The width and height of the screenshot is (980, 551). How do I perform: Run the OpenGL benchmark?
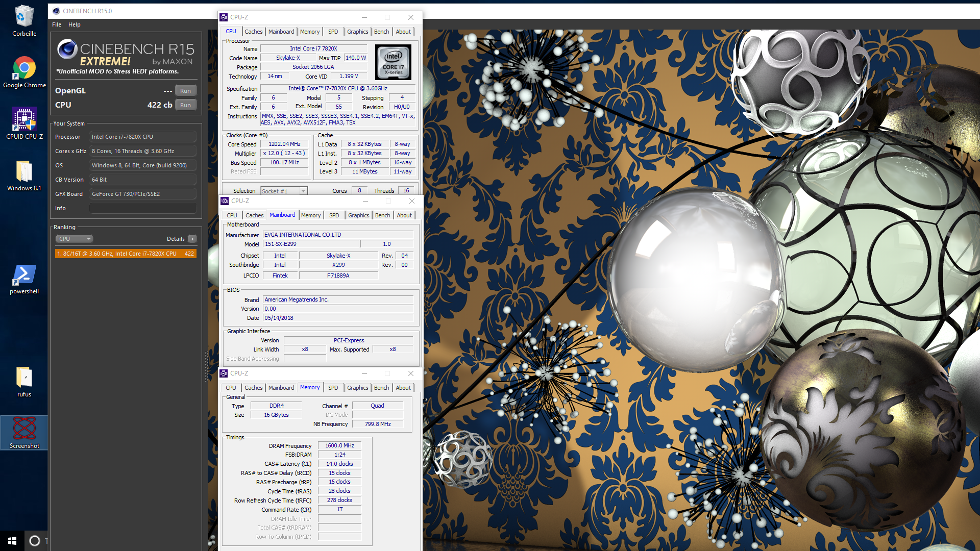click(x=186, y=91)
